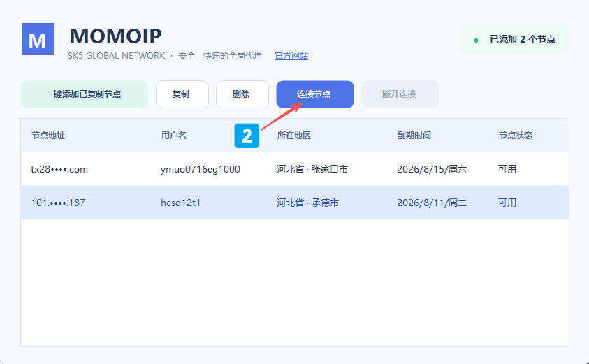This screenshot has height=364, width=589.
Task: Click the 到期时间 column header
Action: tap(414, 136)
